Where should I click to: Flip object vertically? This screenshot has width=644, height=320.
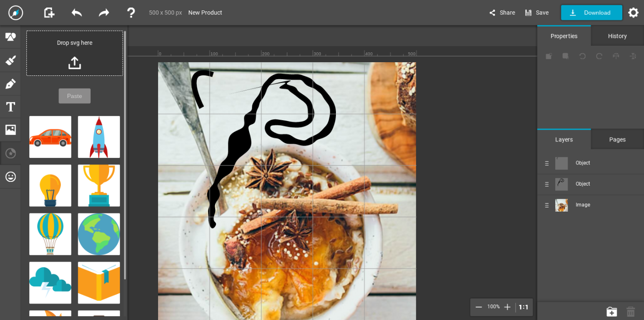[x=633, y=56]
